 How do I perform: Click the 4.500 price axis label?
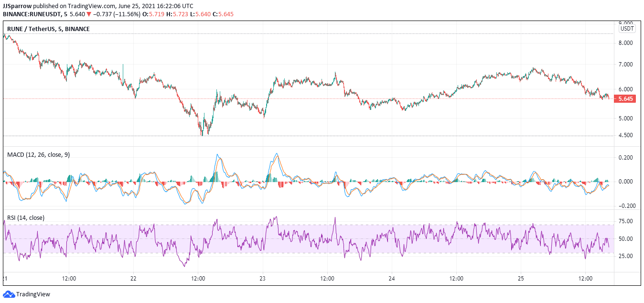625,135
